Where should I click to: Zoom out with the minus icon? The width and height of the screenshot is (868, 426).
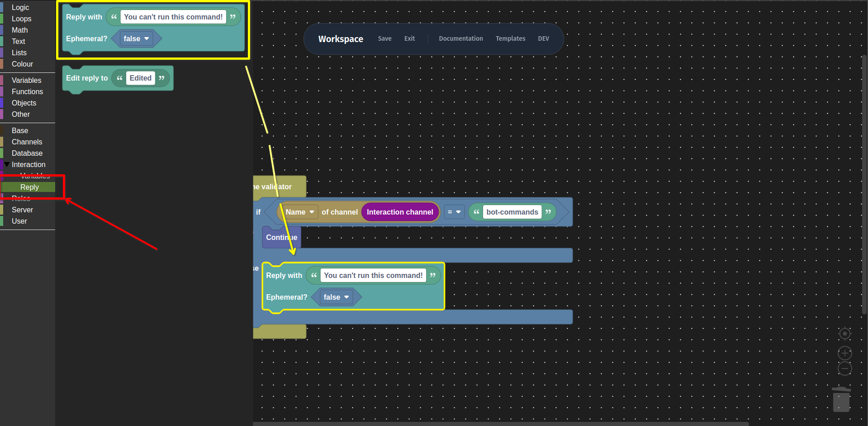tap(844, 369)
